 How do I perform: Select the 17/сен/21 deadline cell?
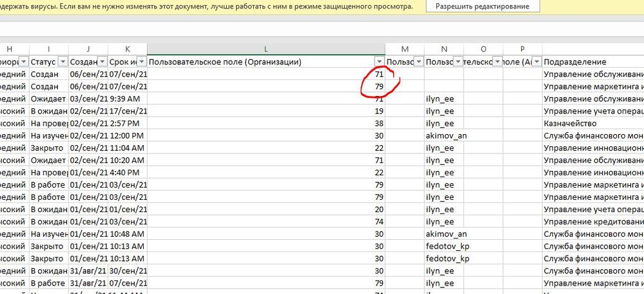point(128,111)
